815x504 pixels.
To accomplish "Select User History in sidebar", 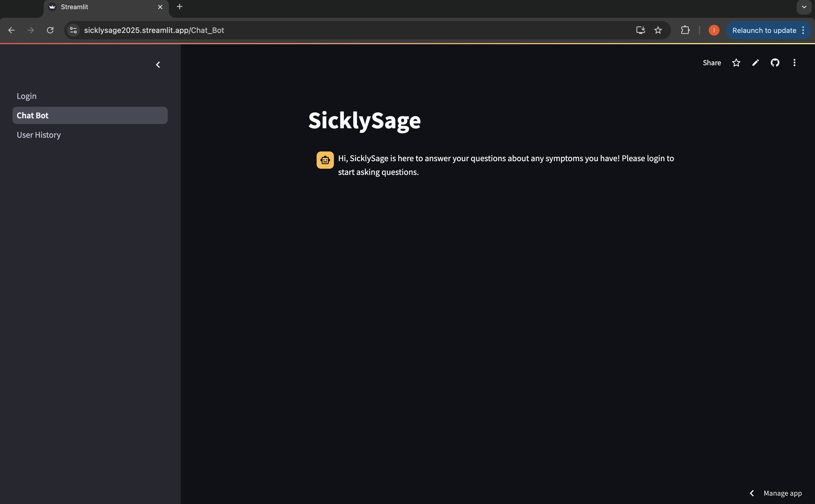I will (x=39, y=135).
